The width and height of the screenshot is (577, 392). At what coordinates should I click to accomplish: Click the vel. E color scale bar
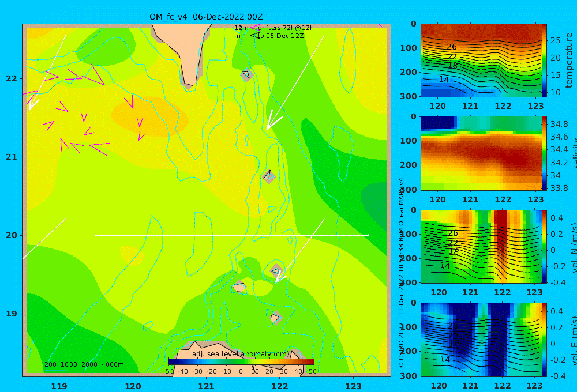click(x=545, y=340)
